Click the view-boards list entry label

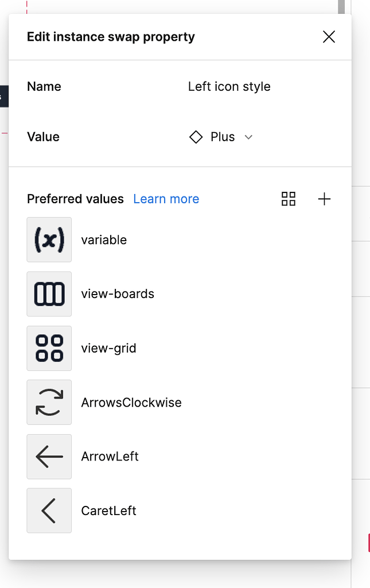point(118,294)
